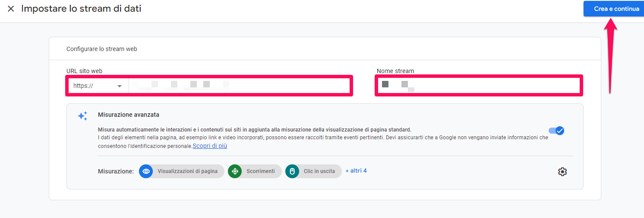Click the Visualizzazioni di pagina eye icon

coord(146,171)
